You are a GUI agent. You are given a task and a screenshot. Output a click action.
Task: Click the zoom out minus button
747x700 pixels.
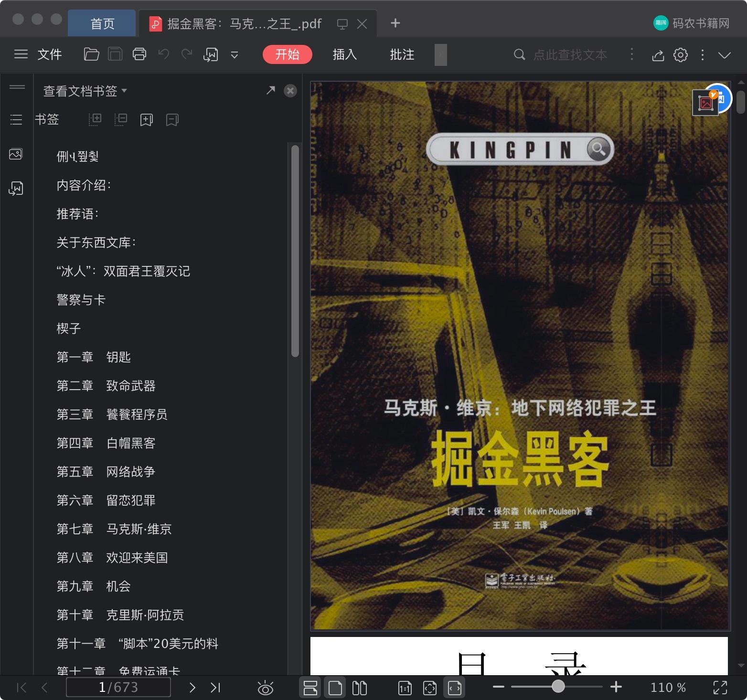[499, 687]
